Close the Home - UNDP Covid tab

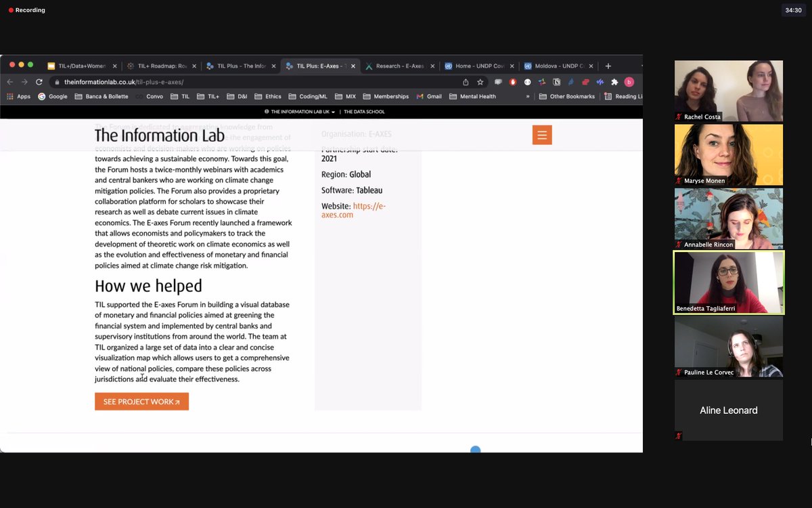(512, 66)
